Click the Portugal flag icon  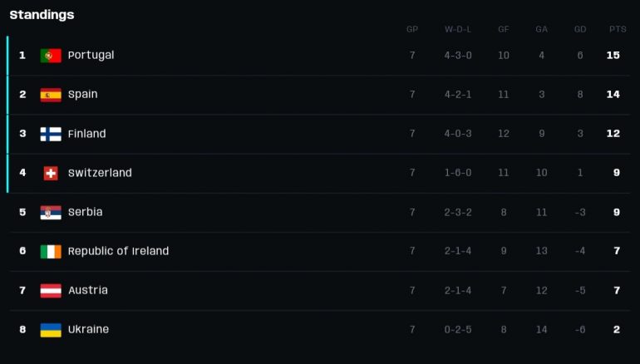51,56
